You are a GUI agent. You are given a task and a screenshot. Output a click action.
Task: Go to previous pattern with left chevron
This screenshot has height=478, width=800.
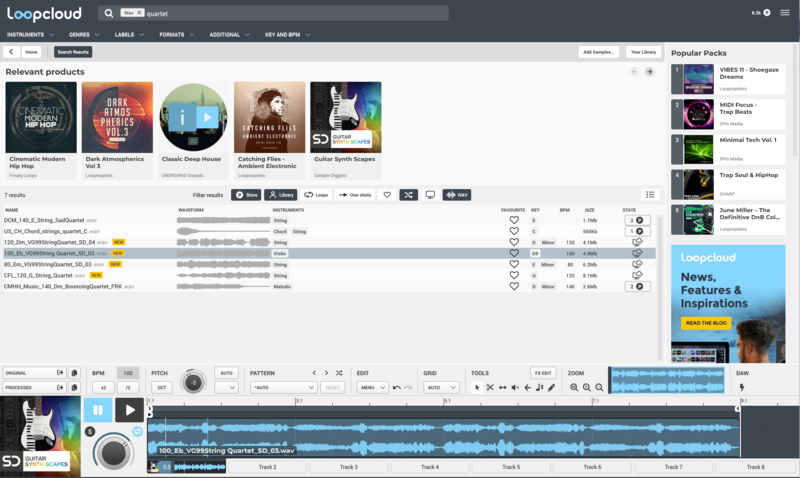314,373
